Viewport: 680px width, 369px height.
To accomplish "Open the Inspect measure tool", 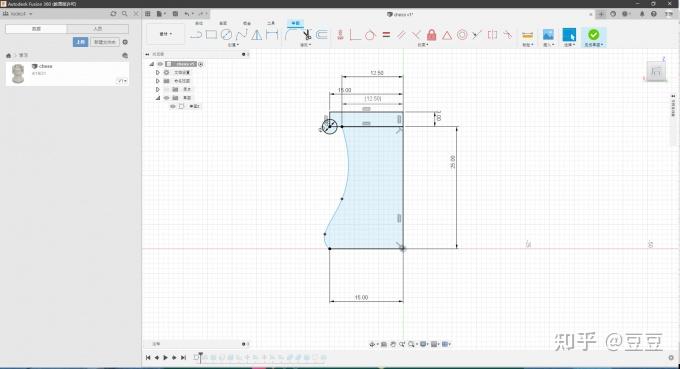I will tap(527, 35).
